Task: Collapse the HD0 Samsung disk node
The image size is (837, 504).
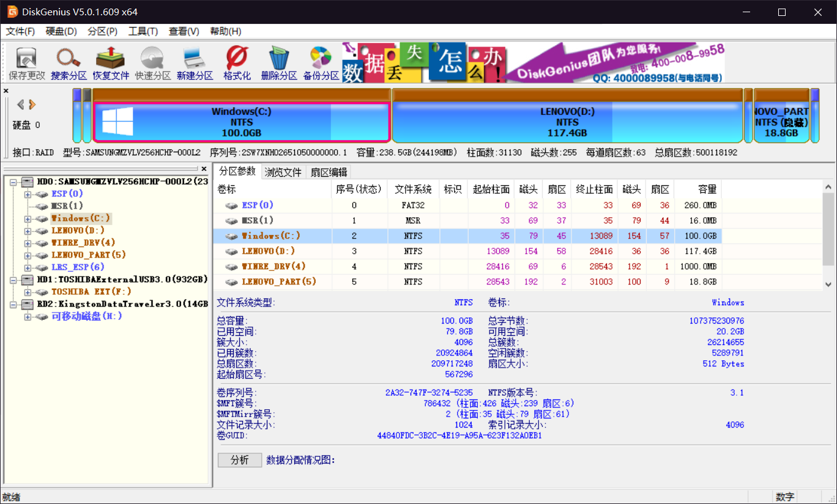Action: pyautogui.click(x=13, y=182)
